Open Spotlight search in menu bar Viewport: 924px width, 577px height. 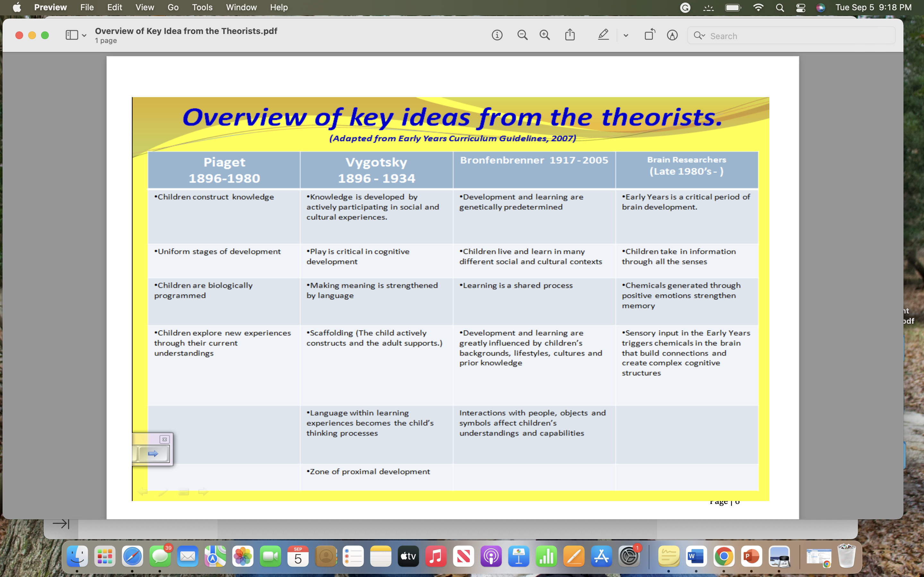[780, 8]
